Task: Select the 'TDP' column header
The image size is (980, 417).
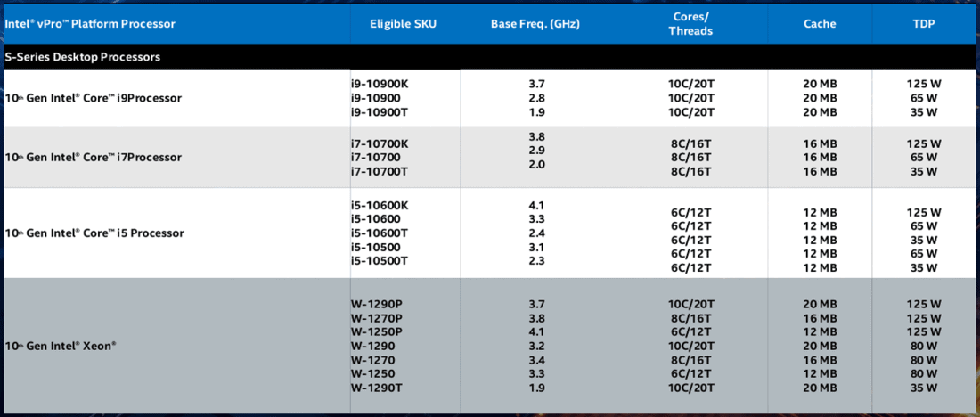Action: tap(924, 24)
